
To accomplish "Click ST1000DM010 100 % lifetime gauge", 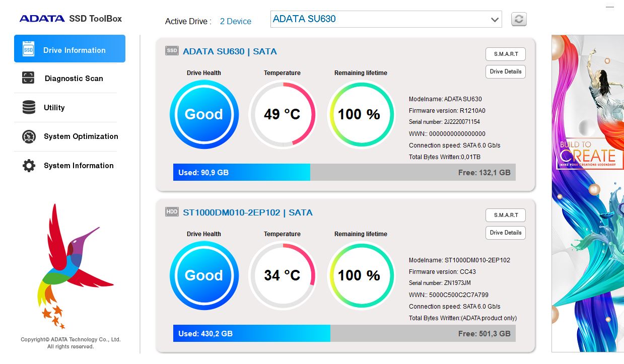I will click(x=361, y=275).
